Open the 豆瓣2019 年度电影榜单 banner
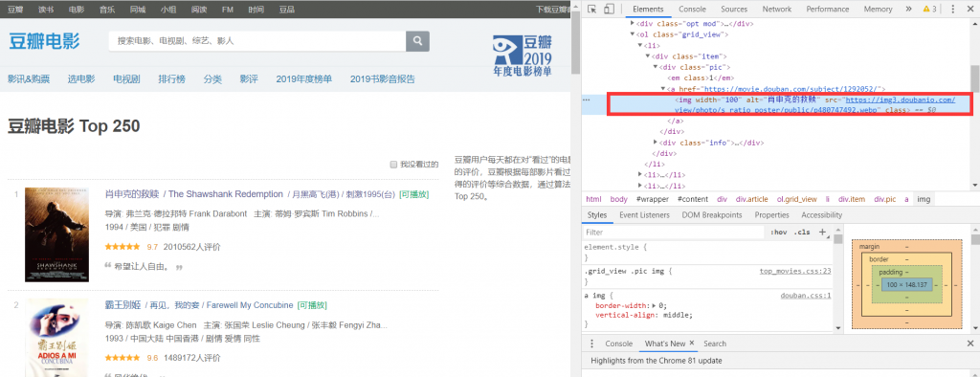The image size is (980, 377). pyautogui.click(x=522, y=56)
